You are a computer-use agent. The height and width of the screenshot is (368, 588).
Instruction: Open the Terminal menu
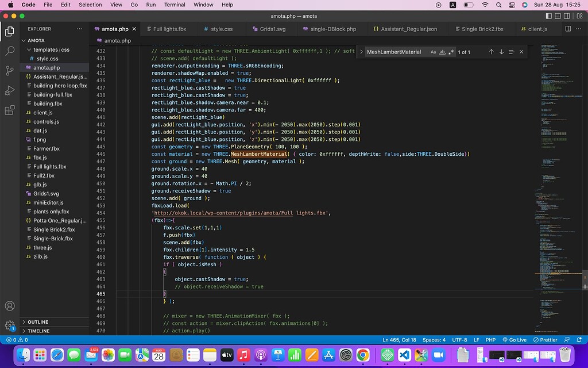pyautogui.click(x=175, y=5)
